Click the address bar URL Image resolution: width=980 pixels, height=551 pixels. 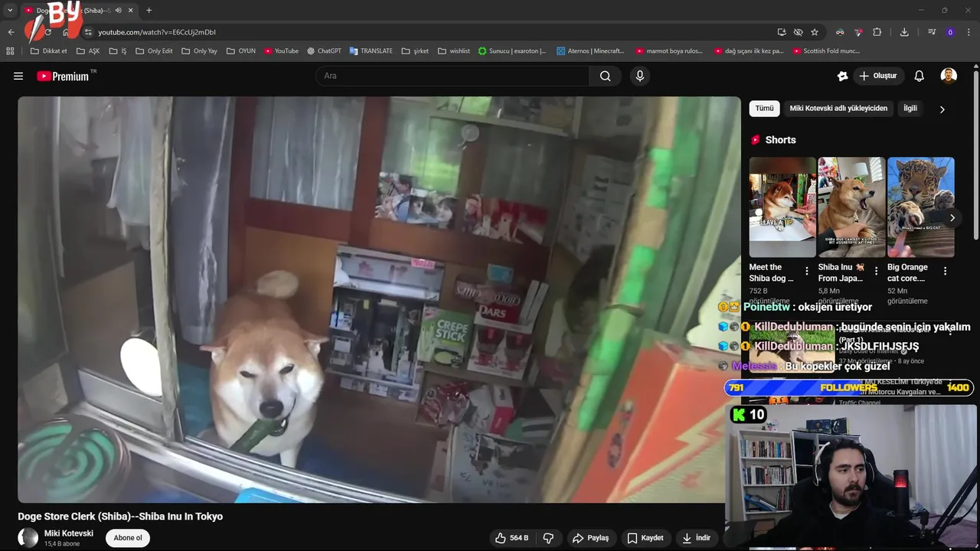click(157, 32)
